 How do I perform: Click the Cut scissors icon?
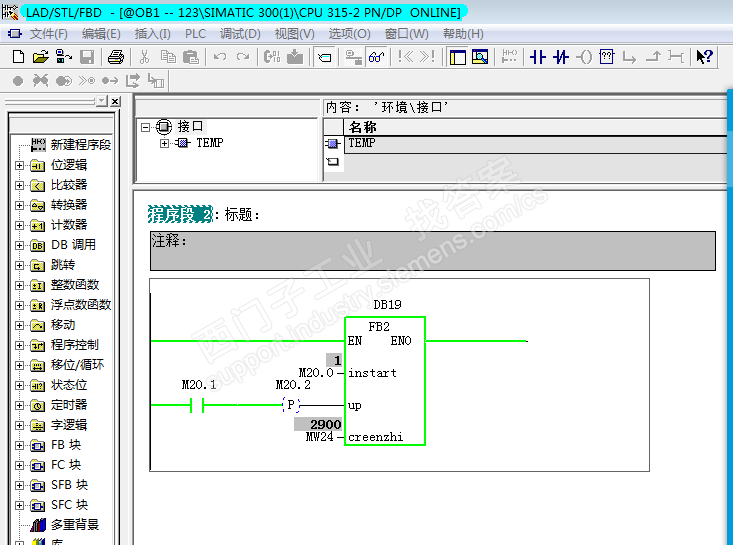[x=144, y=57]
